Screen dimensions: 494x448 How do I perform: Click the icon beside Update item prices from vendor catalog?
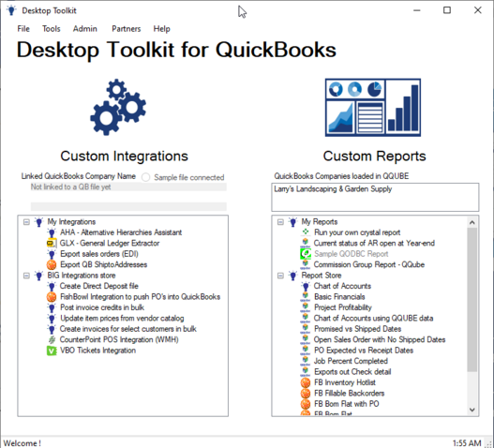[x=52, y=319]
